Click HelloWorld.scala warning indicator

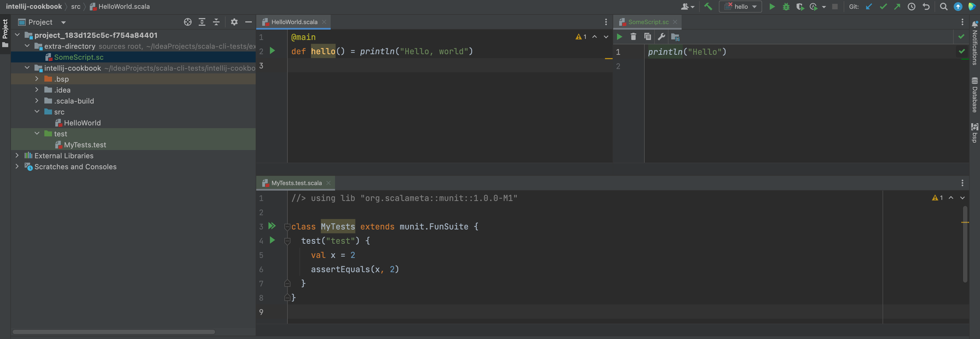[581, 37]
